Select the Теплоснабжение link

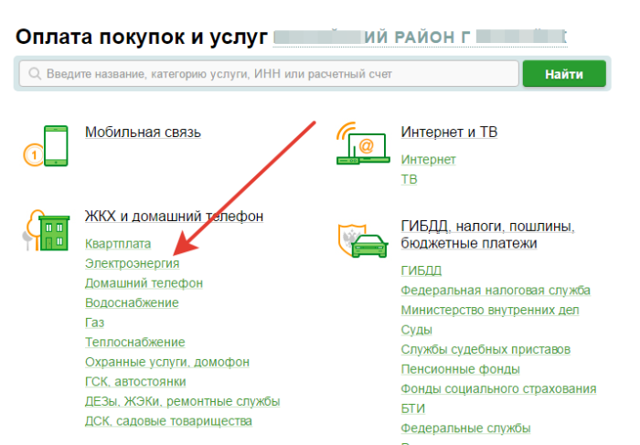(135, 342)
